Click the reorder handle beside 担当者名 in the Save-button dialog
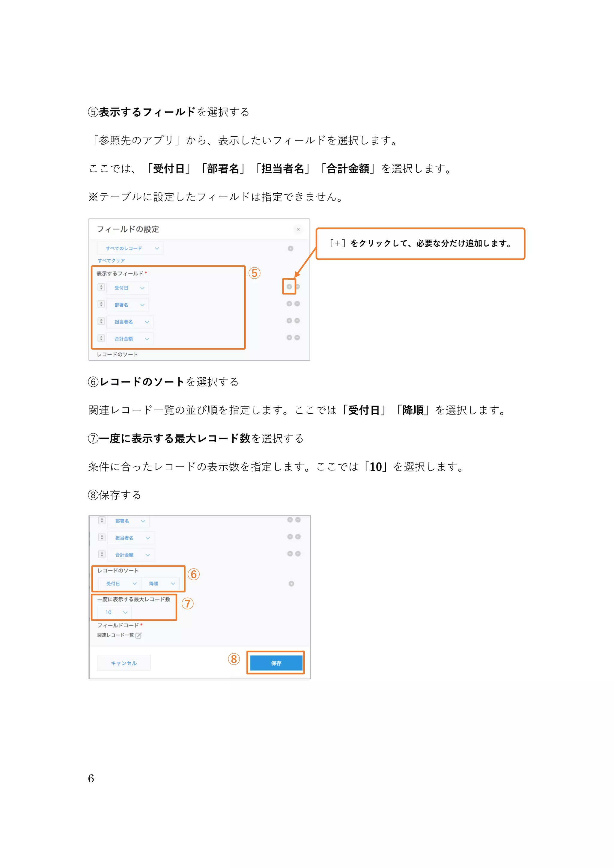The width and height of the screenshot is (614, 868). coord(102,538)
